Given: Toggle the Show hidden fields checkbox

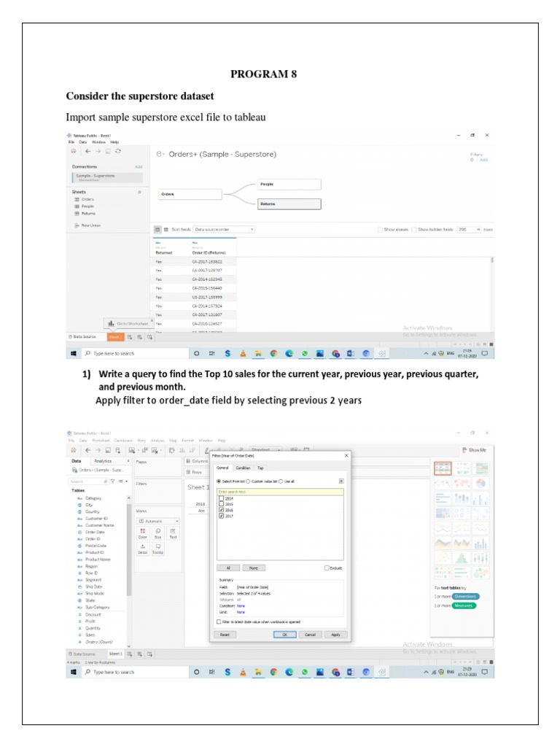Looking at the screenshot, I should point(414,230).
